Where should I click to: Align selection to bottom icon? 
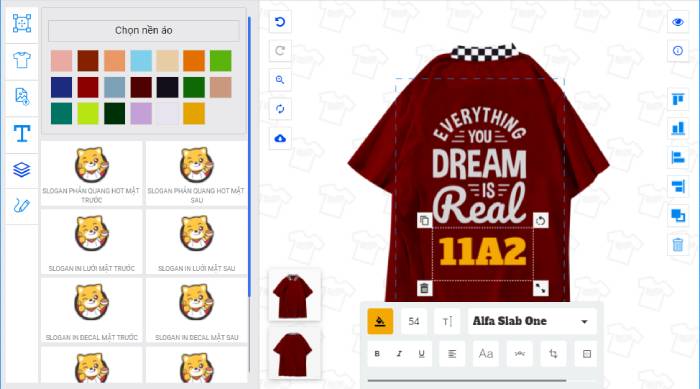pos(678,128)
